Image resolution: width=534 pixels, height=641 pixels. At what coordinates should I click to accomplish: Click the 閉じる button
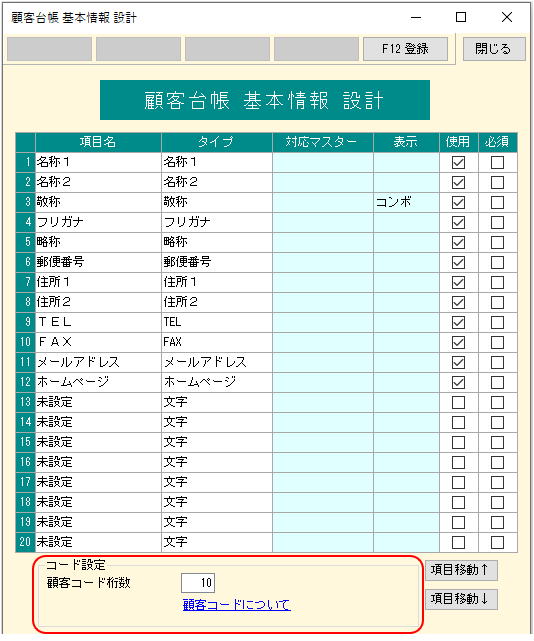point(494,49)
